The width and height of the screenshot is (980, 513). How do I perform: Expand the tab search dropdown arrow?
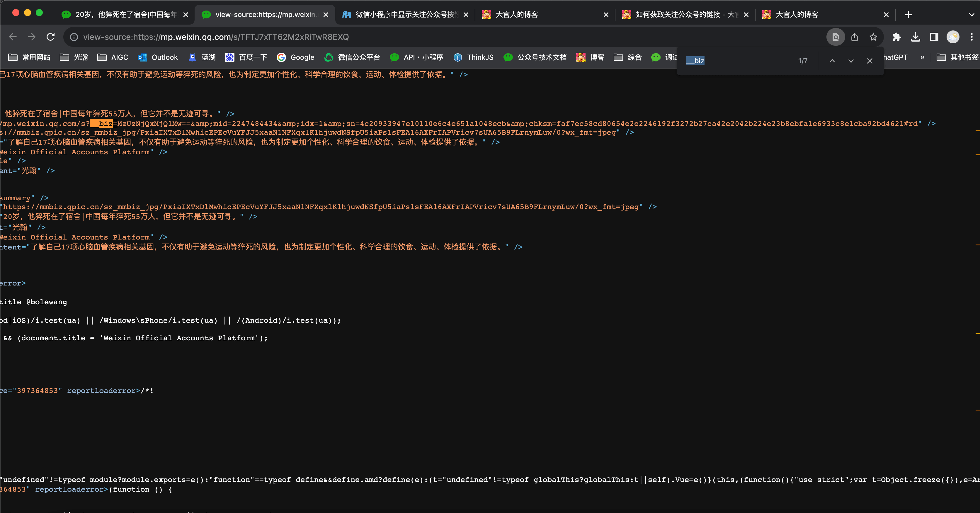pyautogui.click(x=971, y=15)
